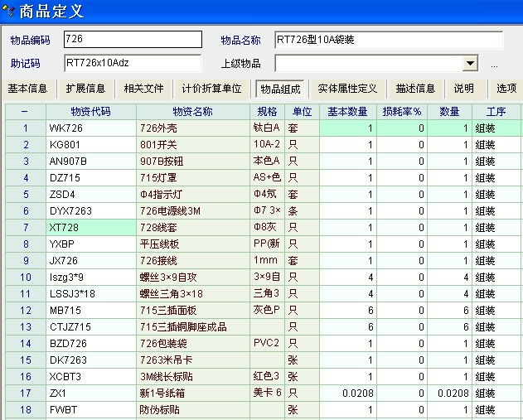The width and height of the screenshot is (523, 420).
Task: Go to the 计价折算单位 tab
Action: [211, 89]
